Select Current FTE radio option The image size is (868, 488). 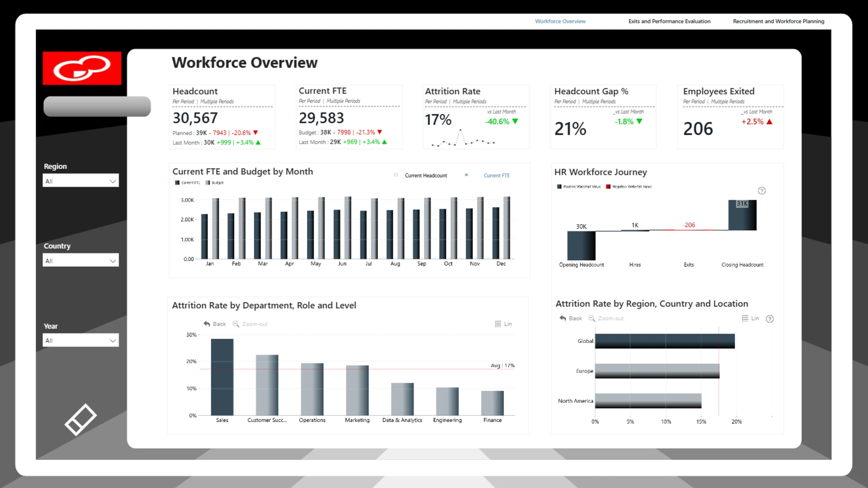466,175
